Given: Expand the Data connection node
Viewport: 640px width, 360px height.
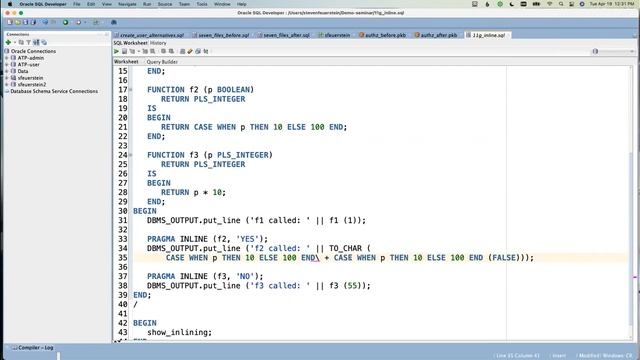Looking at the screenshot, I should [7, 71].
